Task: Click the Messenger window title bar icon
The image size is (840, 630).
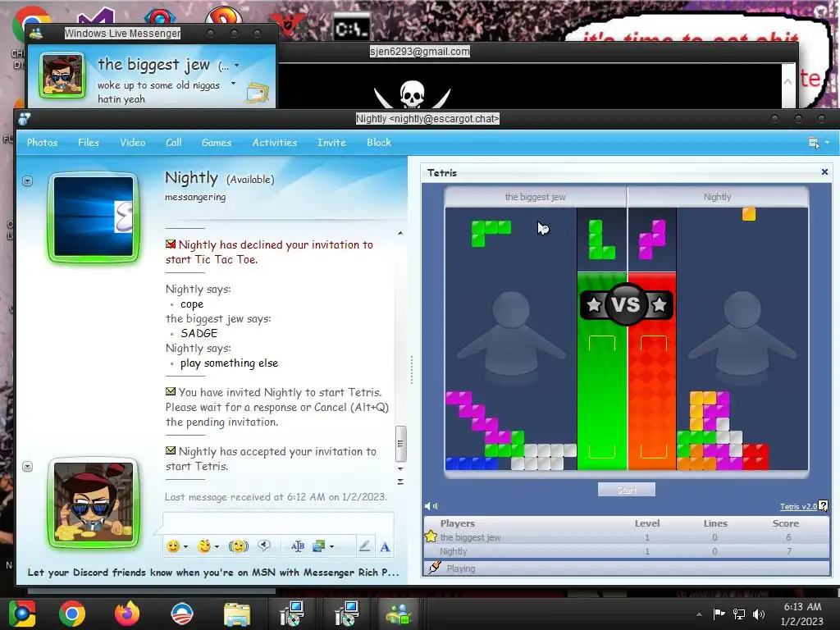Action: point(36,34)
